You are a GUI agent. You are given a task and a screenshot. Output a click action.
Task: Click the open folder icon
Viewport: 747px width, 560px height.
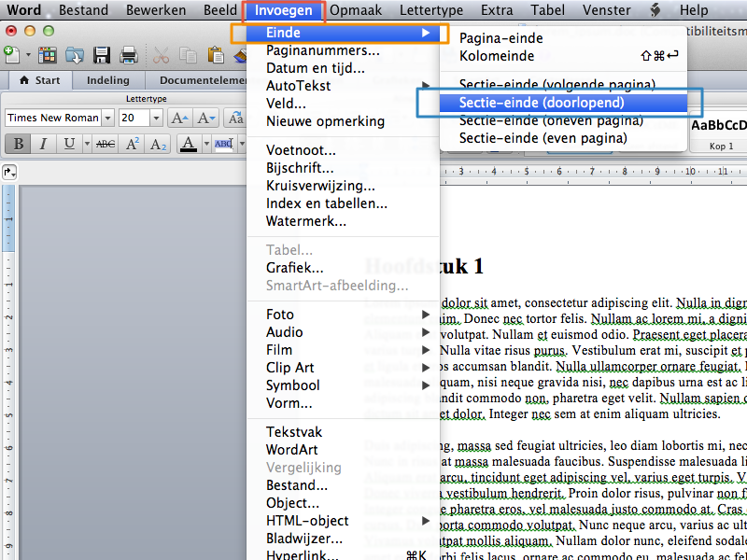tap(75, 55)
